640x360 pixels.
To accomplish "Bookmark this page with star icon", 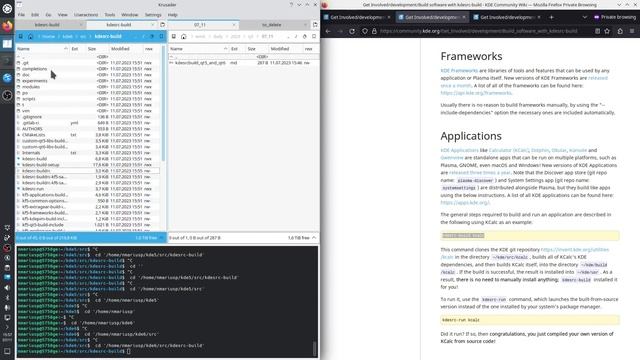I will pyautogui.click(x=607, y=31).
